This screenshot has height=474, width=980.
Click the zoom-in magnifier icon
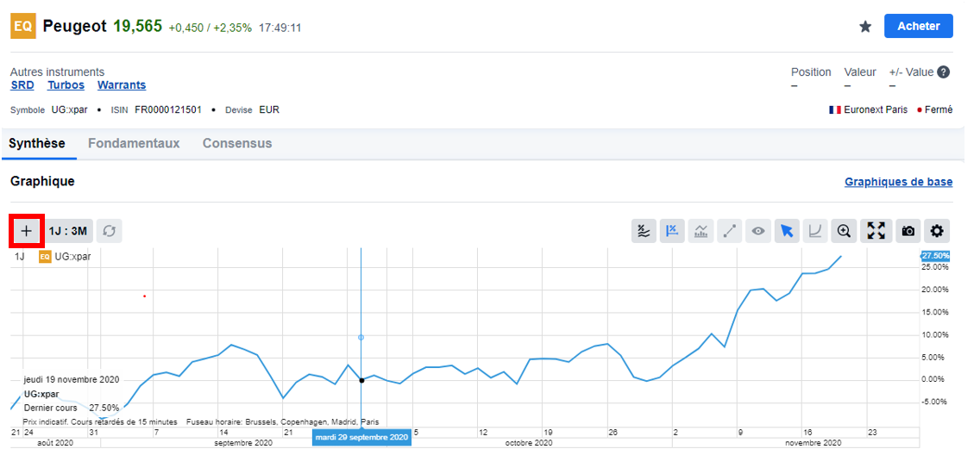point(845,231)
